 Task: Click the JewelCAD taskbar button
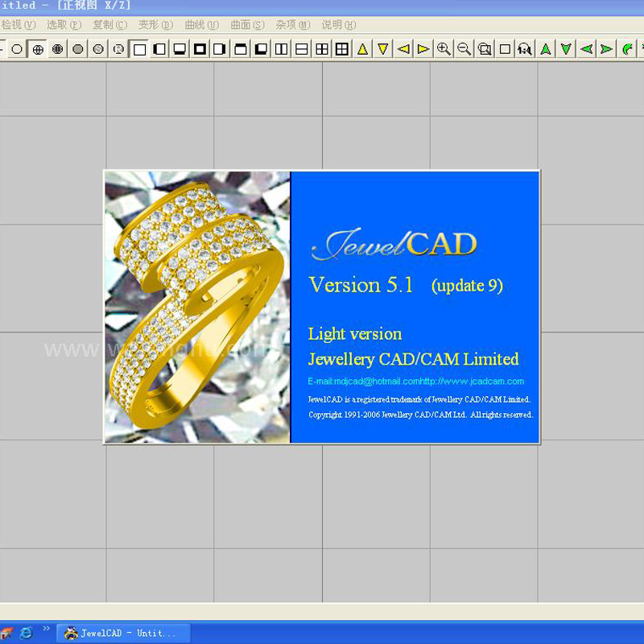tap(123, 633)
